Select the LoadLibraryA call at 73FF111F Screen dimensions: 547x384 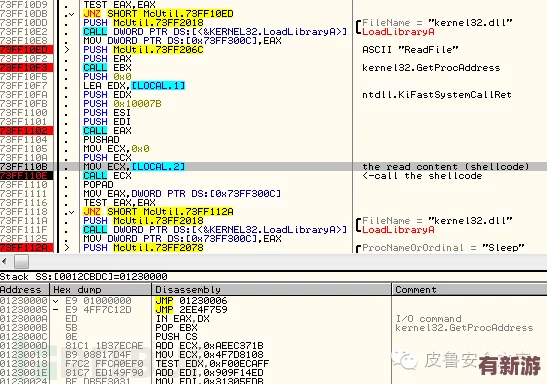click(215, 230)
